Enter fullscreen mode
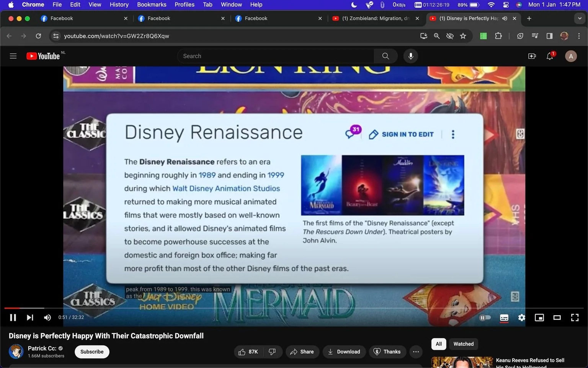The height and width of the screenshot is (368, 588). click(x=575, y=317)
